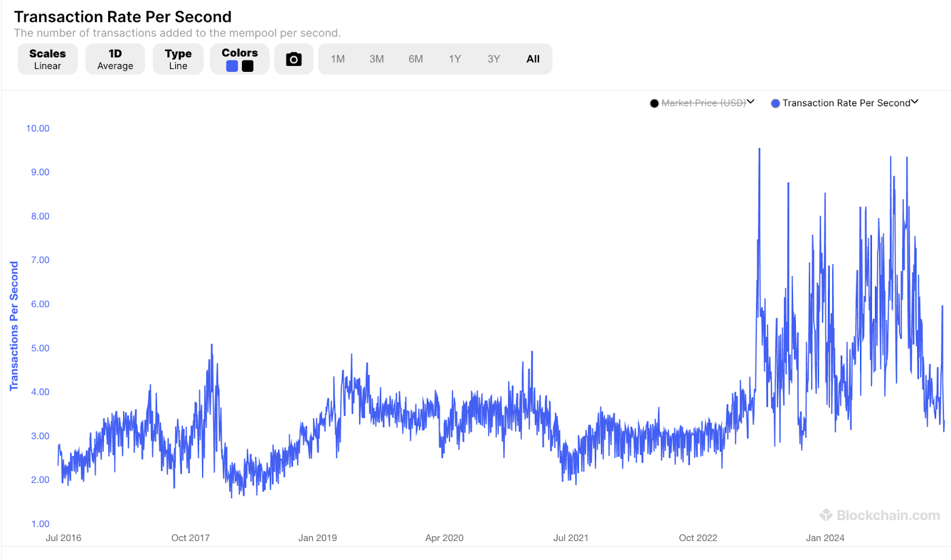Viewport: 951px width, 560px height.
Task: Select the 3M time range
Action: pos(377,59)
